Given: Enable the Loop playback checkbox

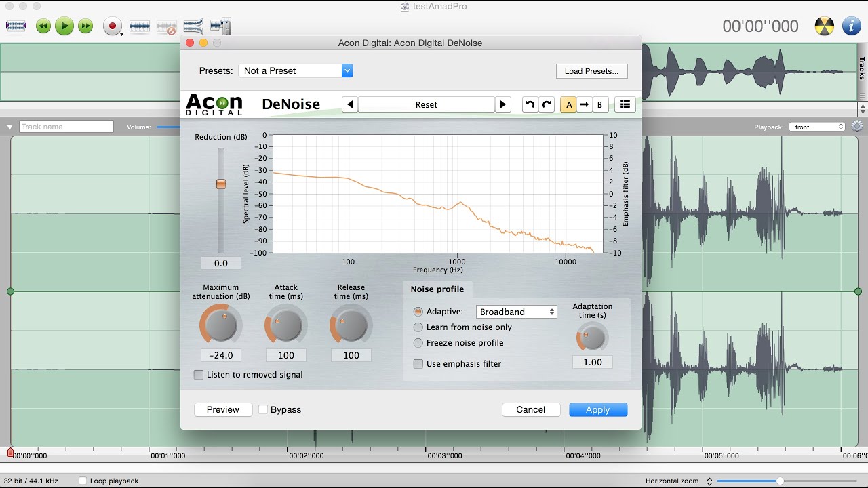Looking at the screenshot, I should 83,481.
